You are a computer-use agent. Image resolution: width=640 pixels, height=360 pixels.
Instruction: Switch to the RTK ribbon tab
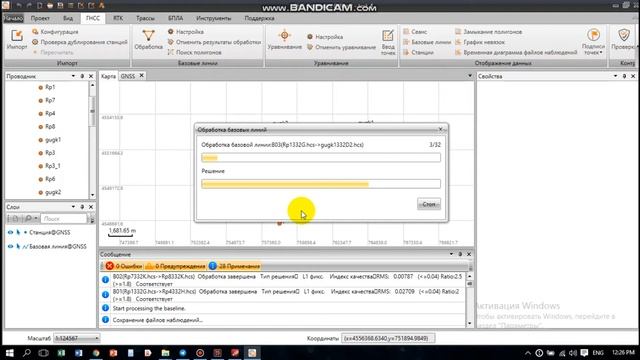(x=118, y=18)
